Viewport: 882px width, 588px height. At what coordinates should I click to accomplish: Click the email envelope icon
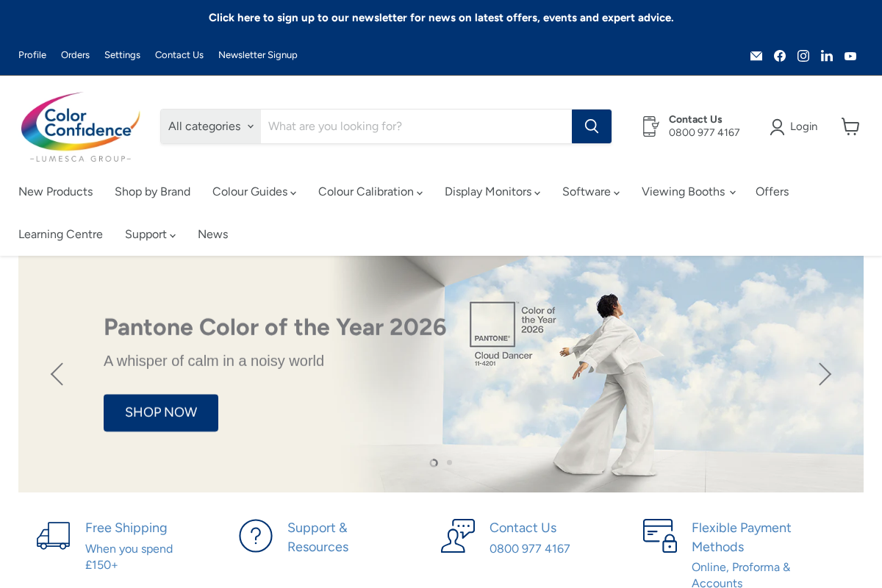(x=756, y=55)
